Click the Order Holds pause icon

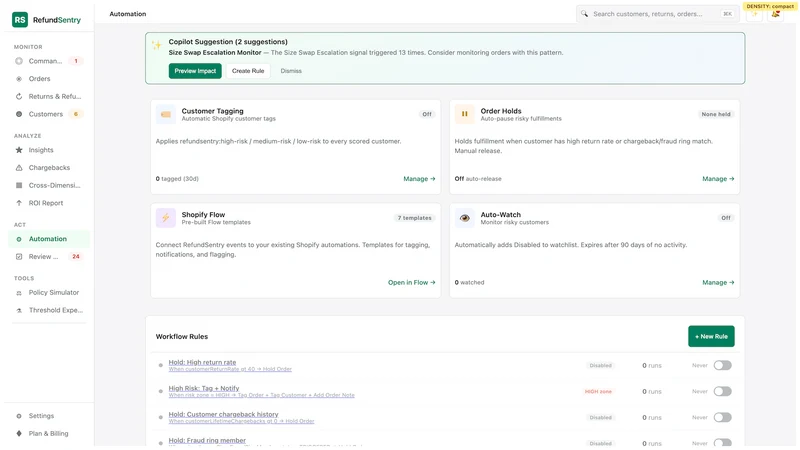click(x=465, y=114)
